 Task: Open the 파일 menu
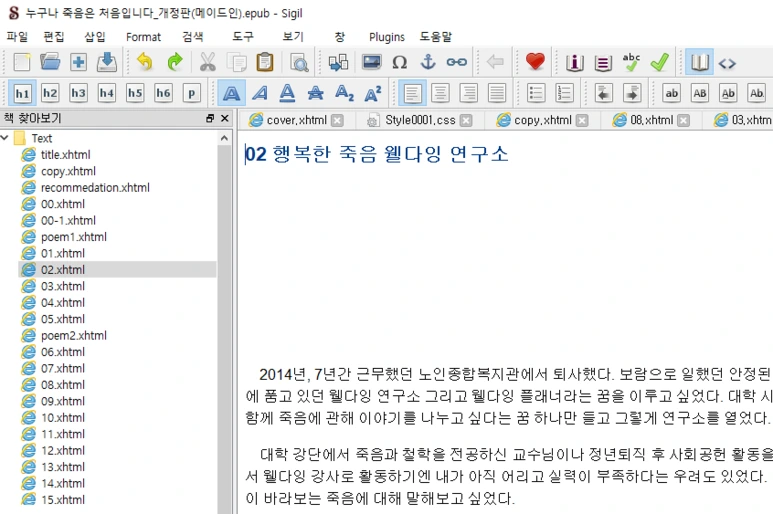[x=17, y=37]
